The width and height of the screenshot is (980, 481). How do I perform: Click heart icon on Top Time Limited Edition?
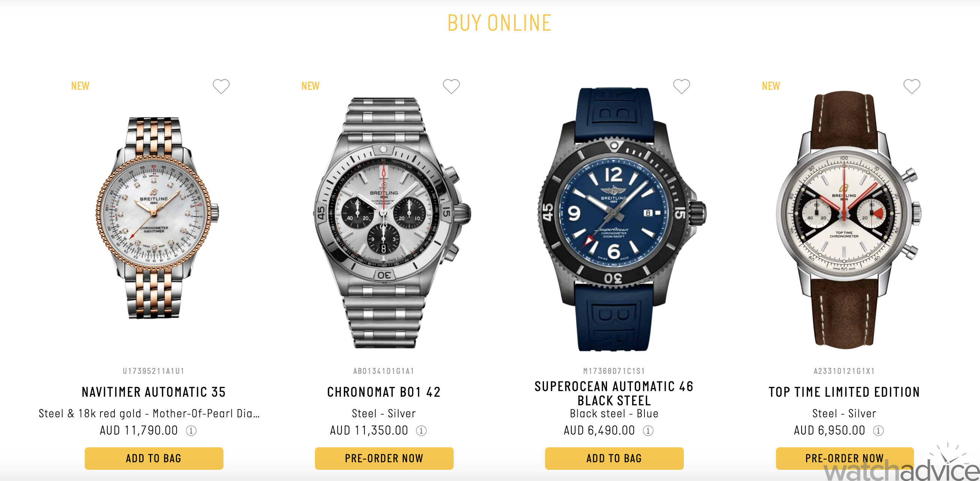tap(911, 86)
